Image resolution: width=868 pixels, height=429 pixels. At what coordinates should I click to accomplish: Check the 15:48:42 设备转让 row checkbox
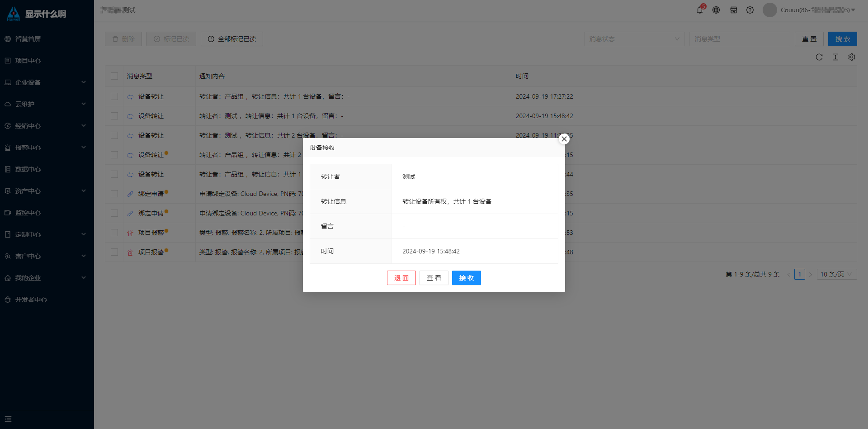click(x=114, y=116)
